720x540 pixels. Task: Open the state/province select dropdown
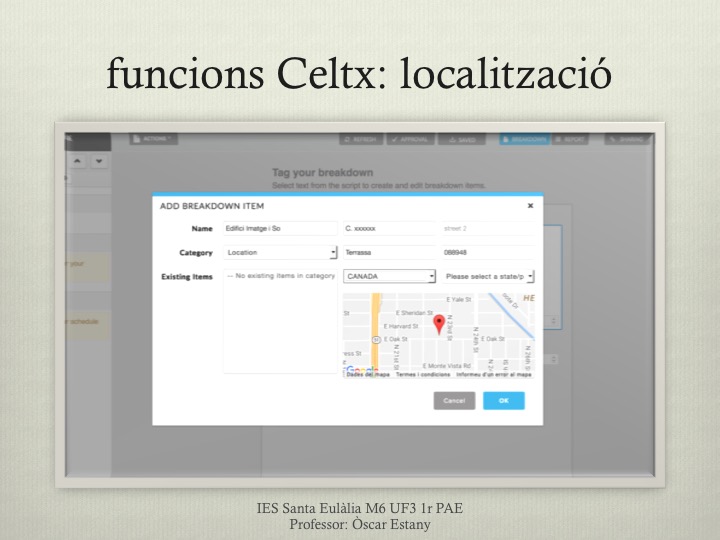[489, 276]
